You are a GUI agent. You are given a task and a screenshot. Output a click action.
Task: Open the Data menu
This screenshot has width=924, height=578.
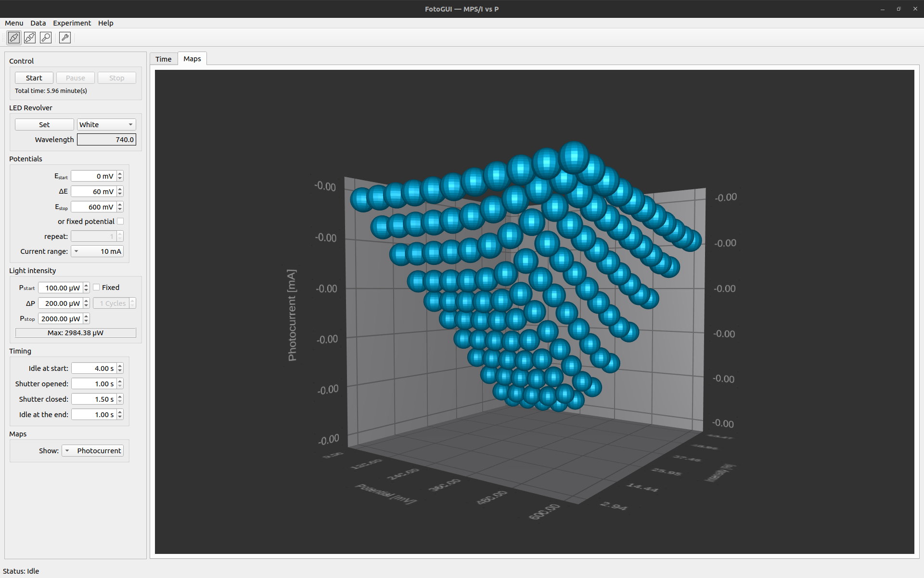coord(38,23)
